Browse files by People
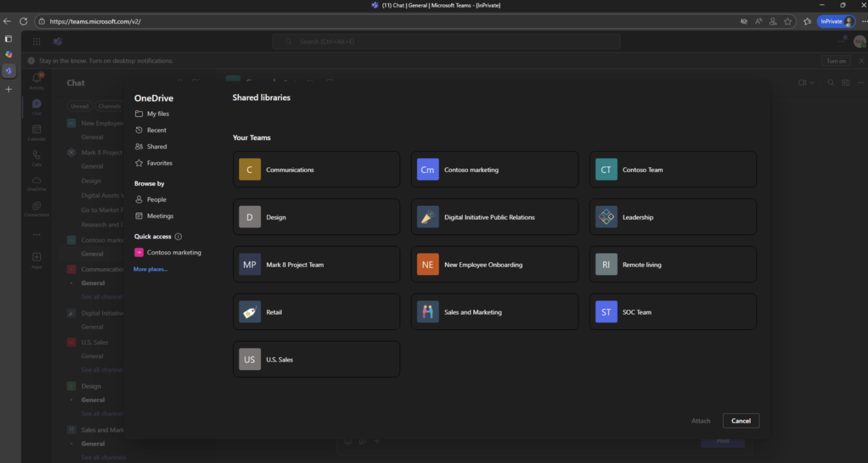Viewport: 868px width, 463px height. coord(151,199)
